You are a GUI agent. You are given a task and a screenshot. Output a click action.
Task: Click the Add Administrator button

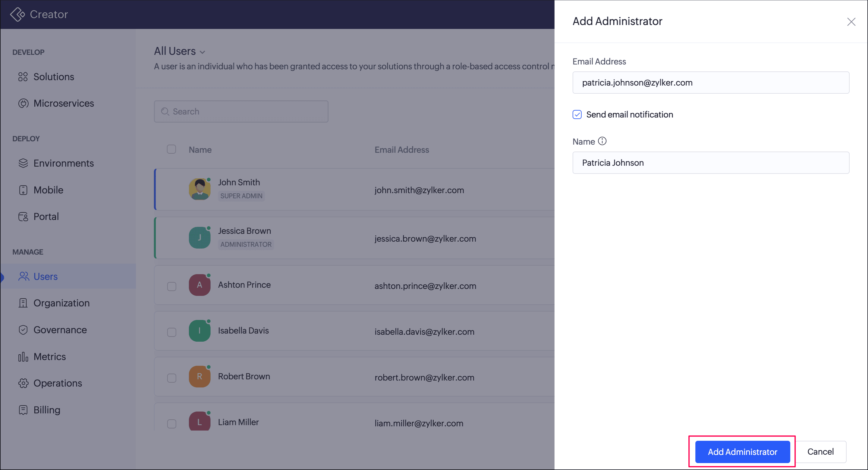742,452
